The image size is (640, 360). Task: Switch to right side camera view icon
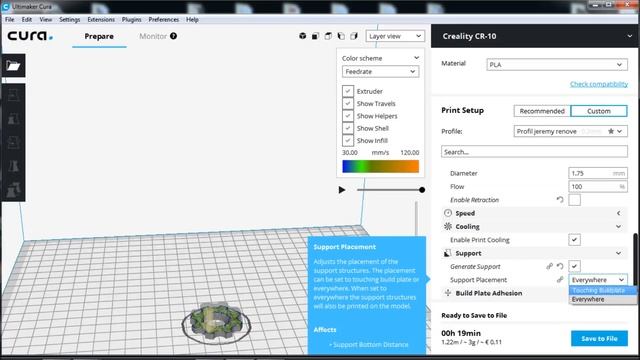click(353, 36)
